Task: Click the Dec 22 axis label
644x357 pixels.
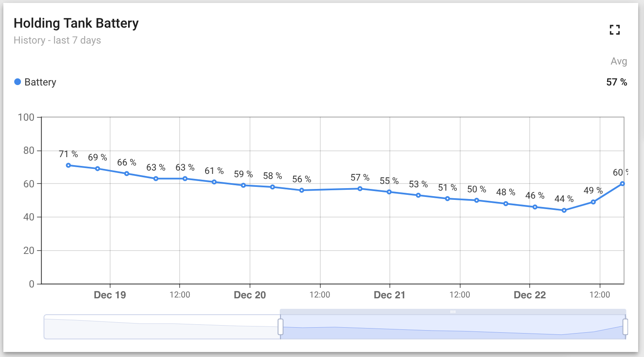Action: (530, 295)
